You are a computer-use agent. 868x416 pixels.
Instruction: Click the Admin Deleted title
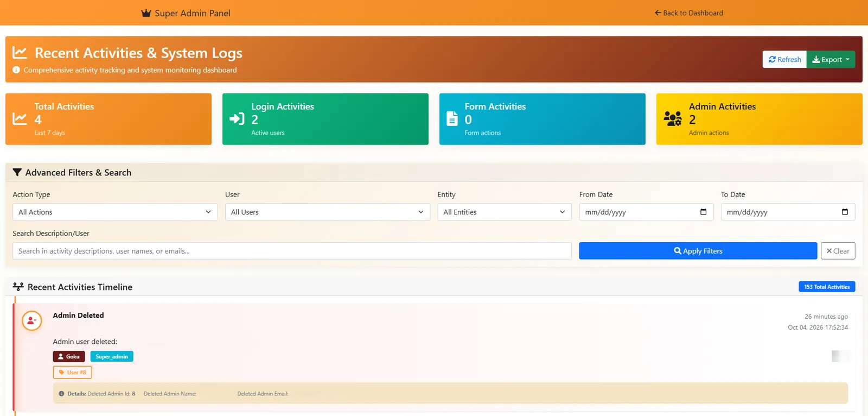click(x=78, y=316)
